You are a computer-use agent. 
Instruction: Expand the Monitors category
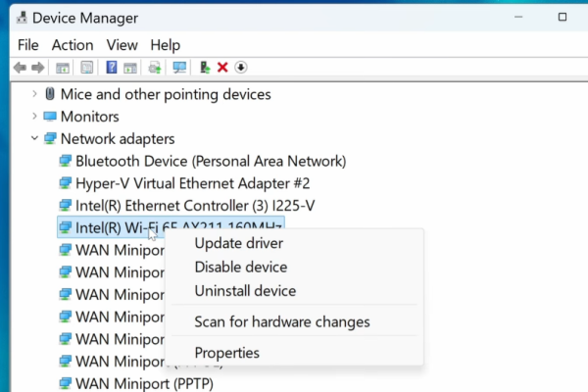pos(34,117)
